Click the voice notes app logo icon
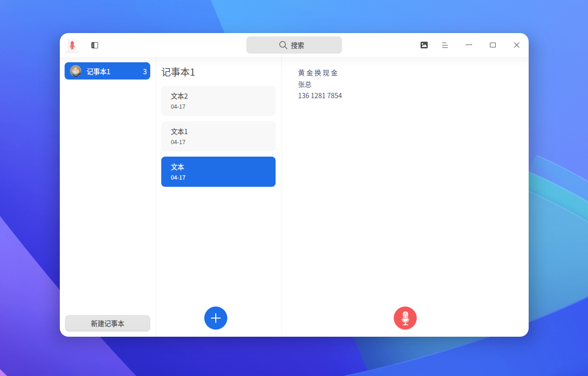 (72, 46)
